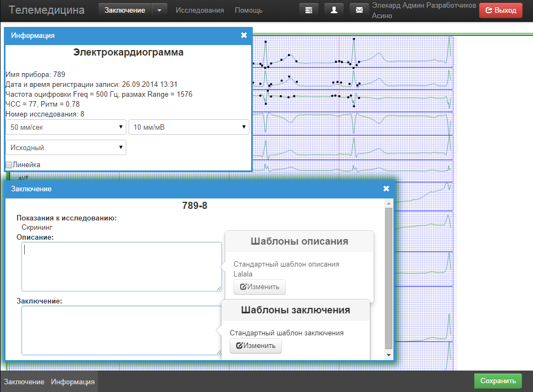Click the Шаблоны описания heading
The image size is (533, 392).
299,241
